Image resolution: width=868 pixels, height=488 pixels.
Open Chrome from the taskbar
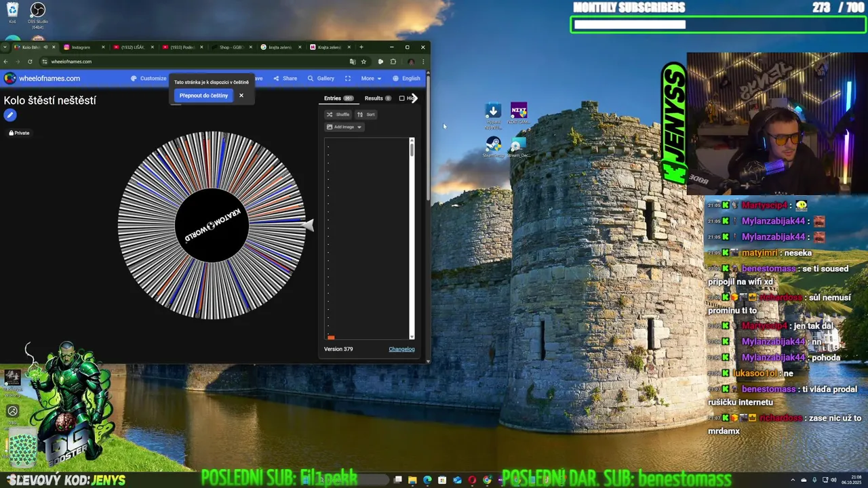point(488,480)
